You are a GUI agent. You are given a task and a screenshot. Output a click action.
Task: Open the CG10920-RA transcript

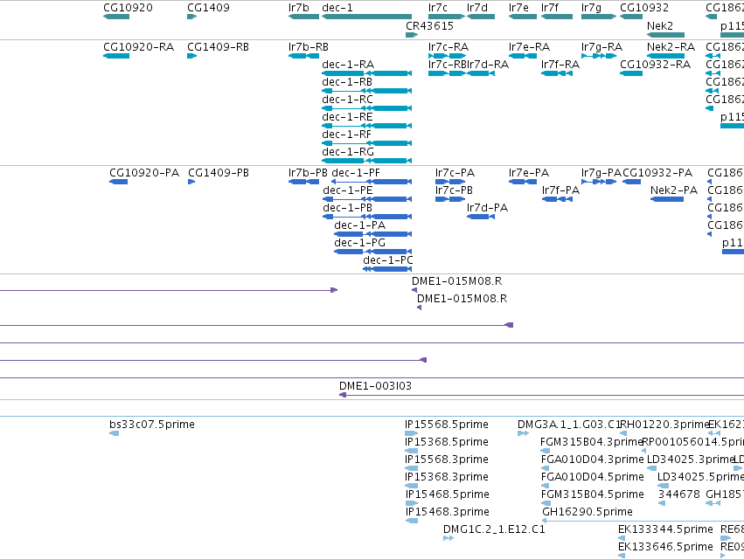pyautogui.click(x=138, y=47)
